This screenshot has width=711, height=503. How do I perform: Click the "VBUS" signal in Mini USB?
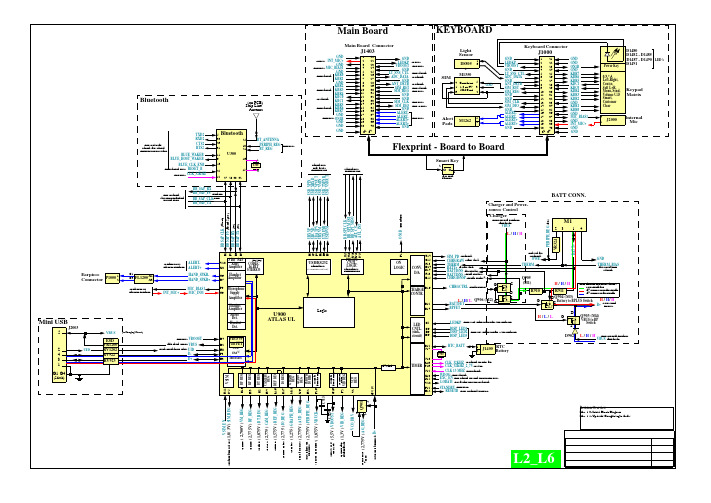(111, 333)
